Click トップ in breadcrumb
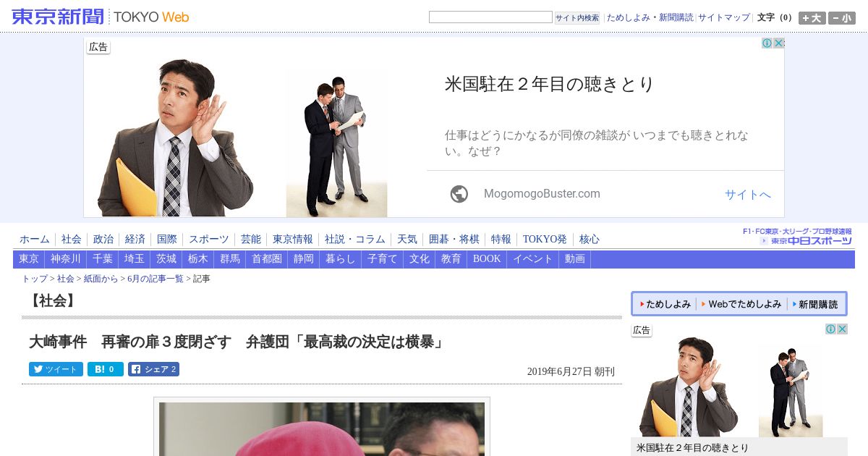This screenshot has height=456, width=868. [x=35, y=279]
